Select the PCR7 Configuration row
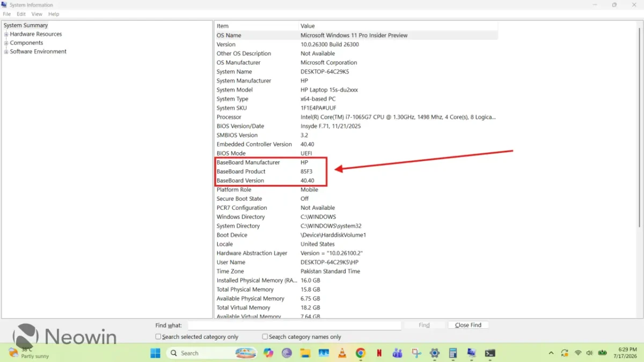Viewport: 644px width, 362px height. pos(356,208)
